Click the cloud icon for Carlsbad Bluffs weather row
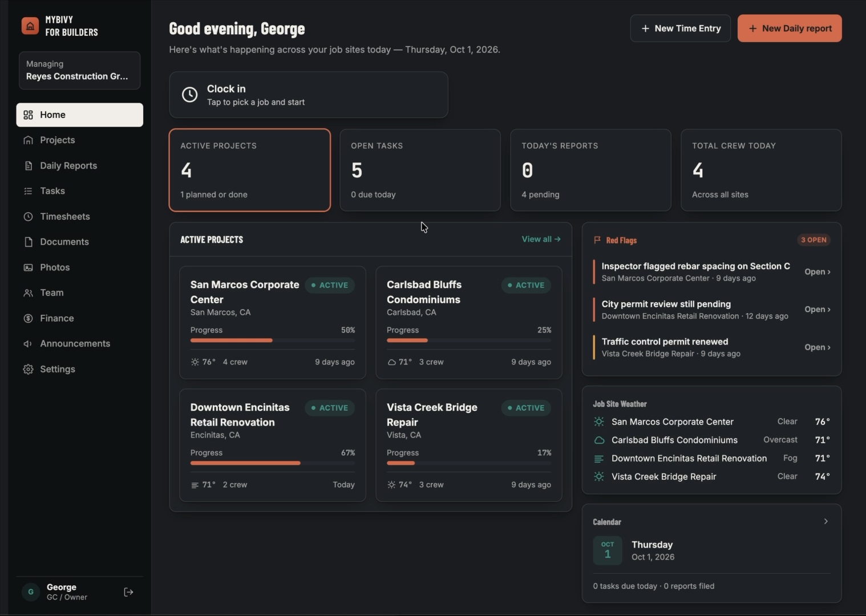Viewport: 866px width, 616px height. point(599,440)
